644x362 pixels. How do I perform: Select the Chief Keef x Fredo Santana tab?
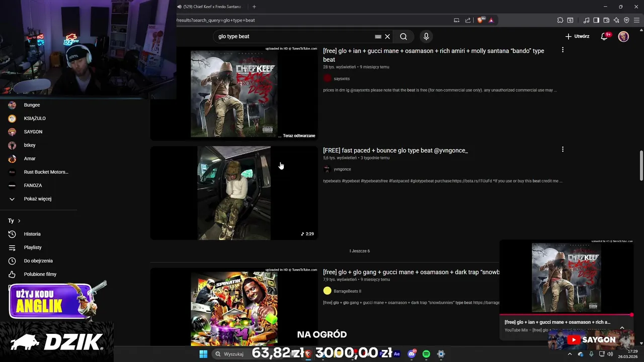212,7
